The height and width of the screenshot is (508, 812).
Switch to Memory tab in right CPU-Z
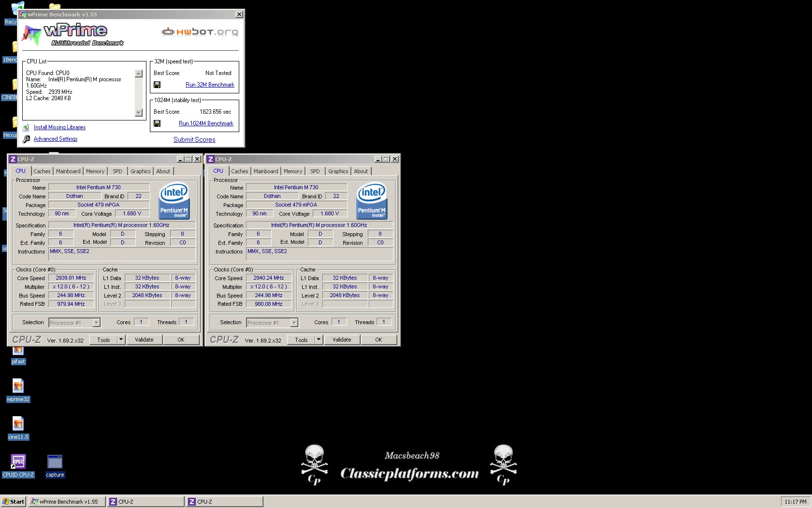coord(293,171)
